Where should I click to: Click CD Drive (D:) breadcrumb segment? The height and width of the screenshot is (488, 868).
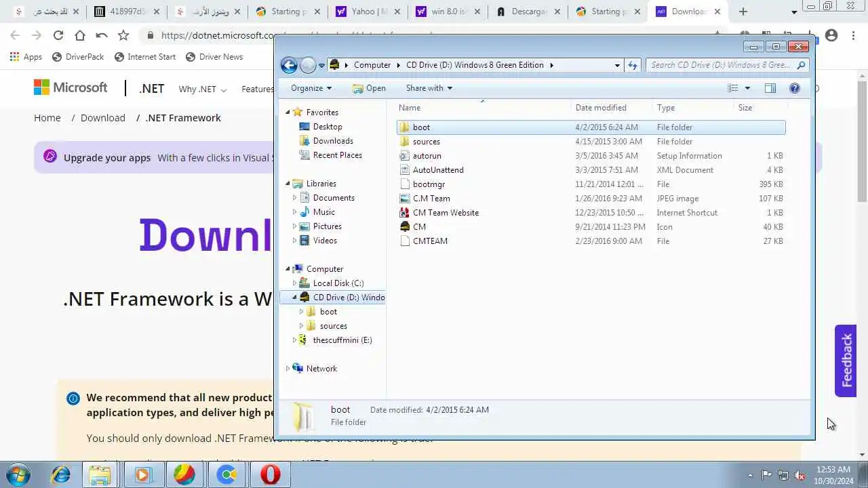(475, 65)
